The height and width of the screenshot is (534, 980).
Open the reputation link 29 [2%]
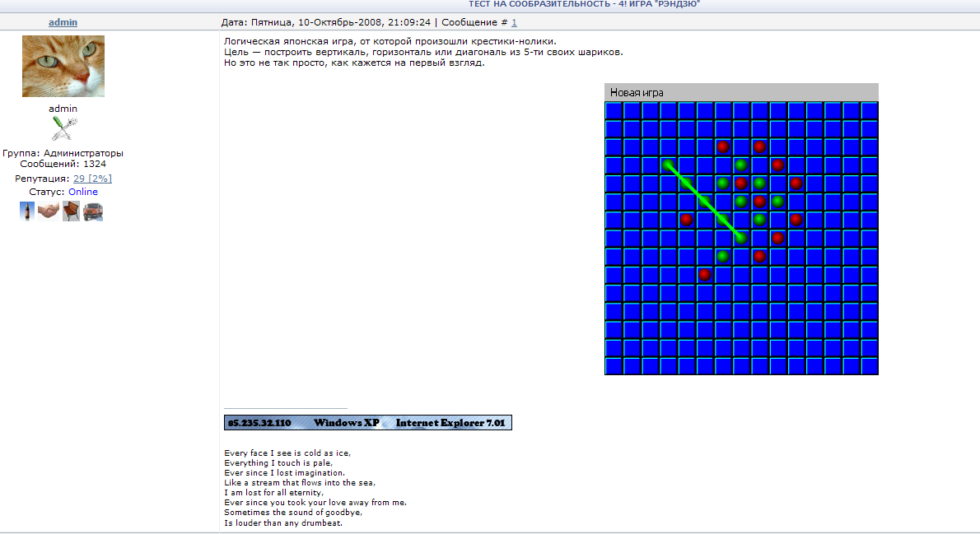(92, 179)
